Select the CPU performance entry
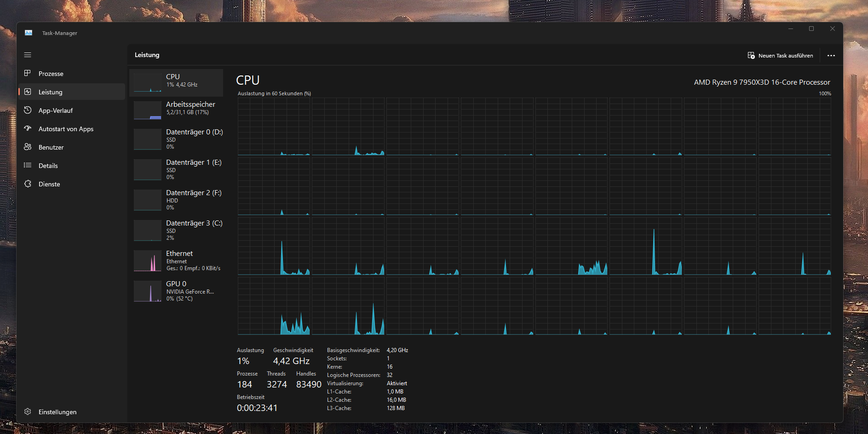Screen dimensions: 868x434 tap(176, 83)
